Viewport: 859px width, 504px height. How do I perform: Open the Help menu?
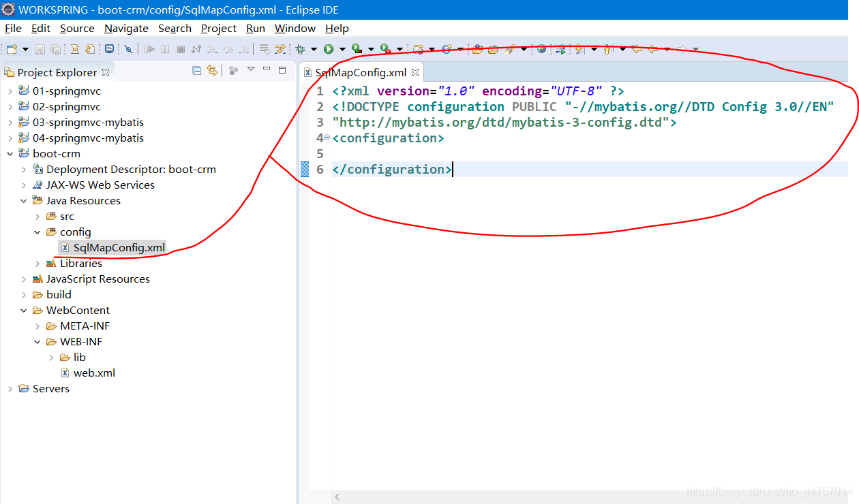(x=337, y=28)
